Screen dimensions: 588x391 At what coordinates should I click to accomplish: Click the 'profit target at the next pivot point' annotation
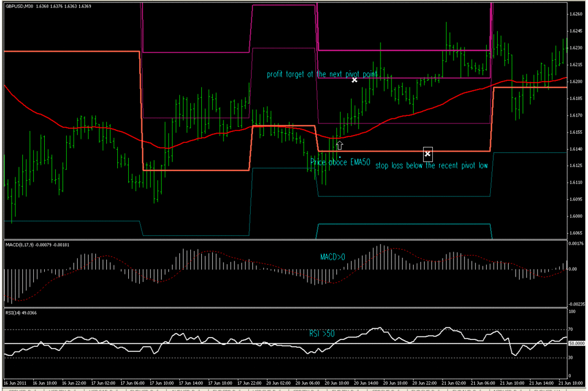[x=322, y=74]
